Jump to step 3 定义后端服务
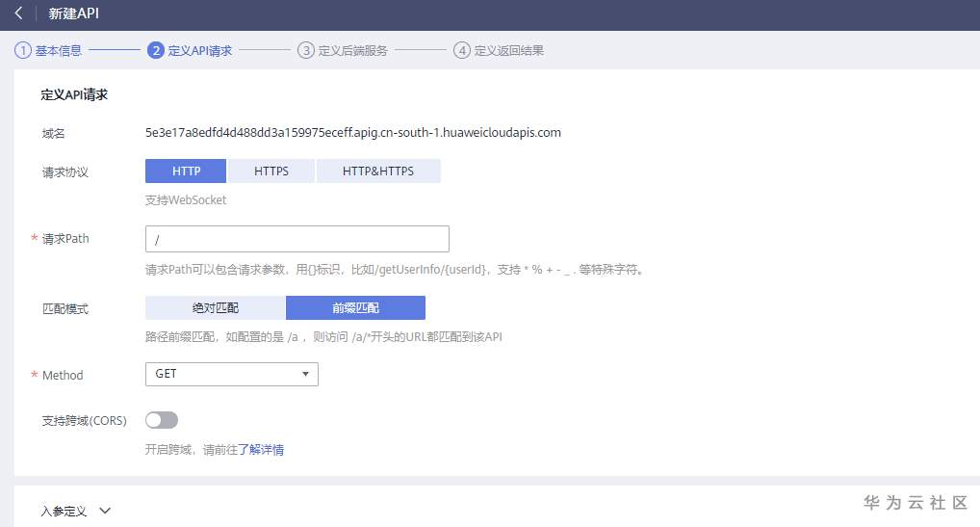This screenshot has height=527, width=980. 343,51
